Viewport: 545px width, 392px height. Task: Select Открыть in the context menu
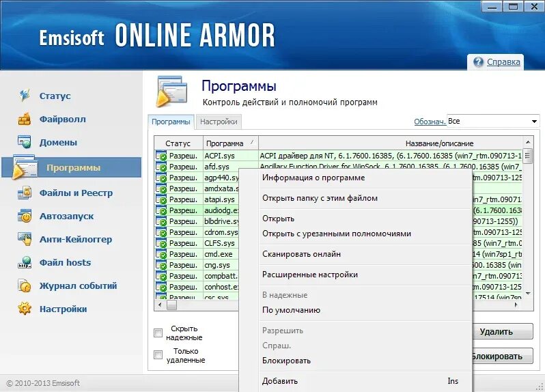(278, 219)
